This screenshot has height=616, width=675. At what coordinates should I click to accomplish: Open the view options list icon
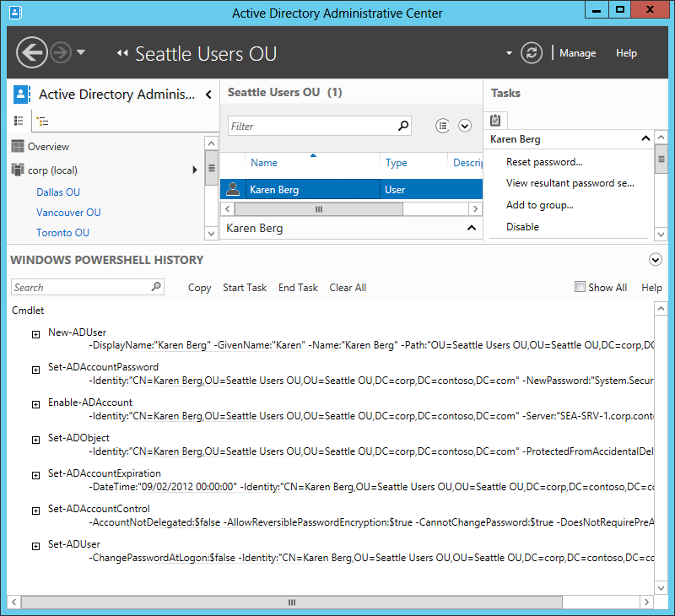443,126
